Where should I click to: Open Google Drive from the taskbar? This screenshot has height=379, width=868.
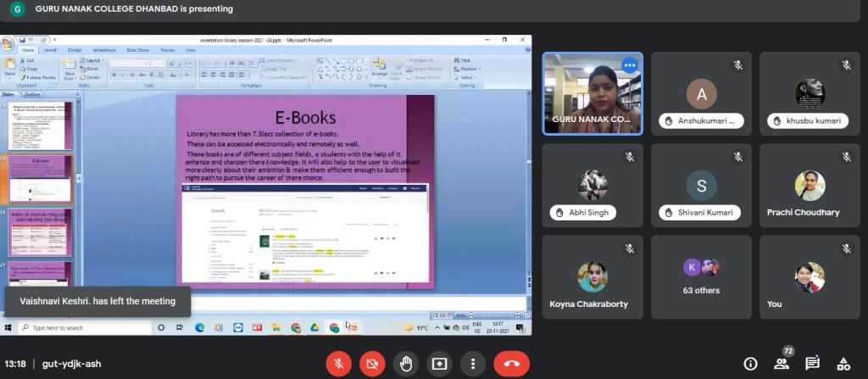click(314, 328)
